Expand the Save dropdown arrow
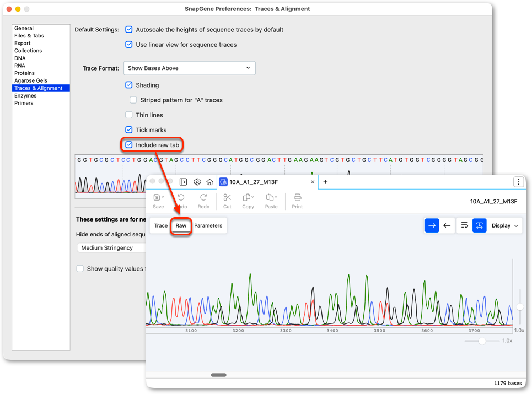This screenshot has width=532, height=394. [163, 197]
